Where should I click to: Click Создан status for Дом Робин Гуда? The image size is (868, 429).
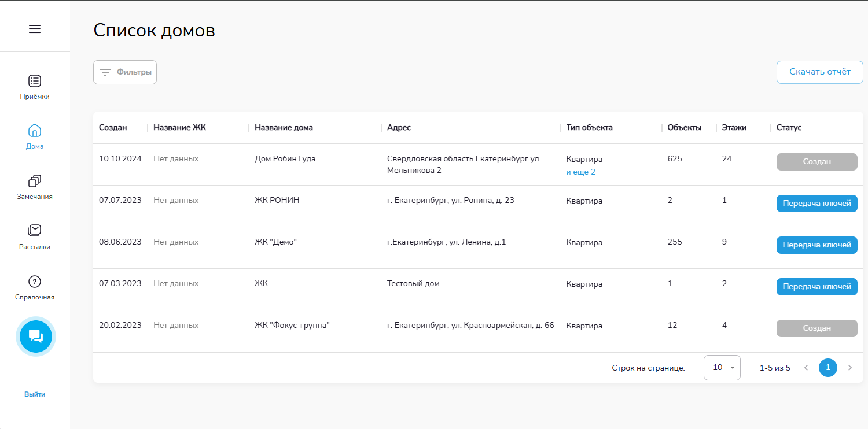(x=816, y=162)
